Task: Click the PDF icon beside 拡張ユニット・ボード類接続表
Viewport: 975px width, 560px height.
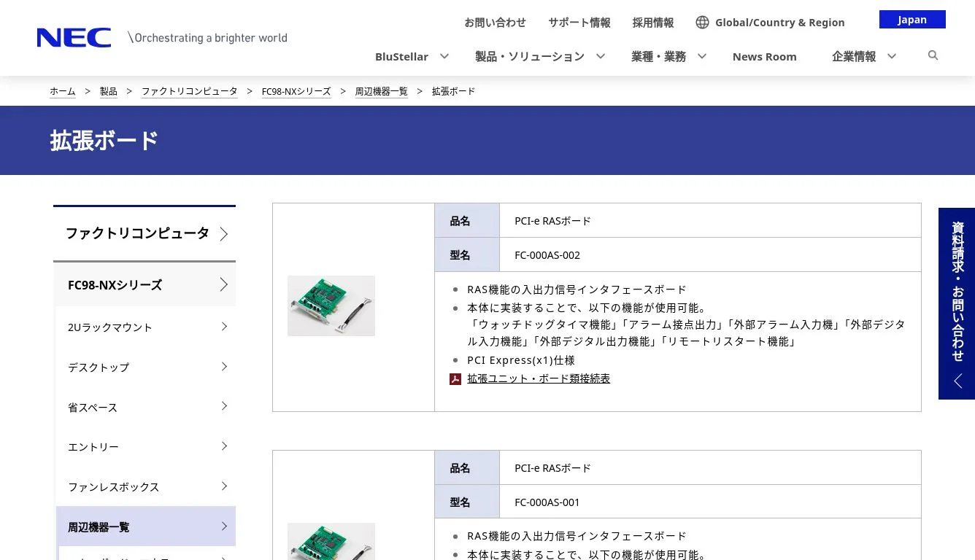Action: [455, 379]
